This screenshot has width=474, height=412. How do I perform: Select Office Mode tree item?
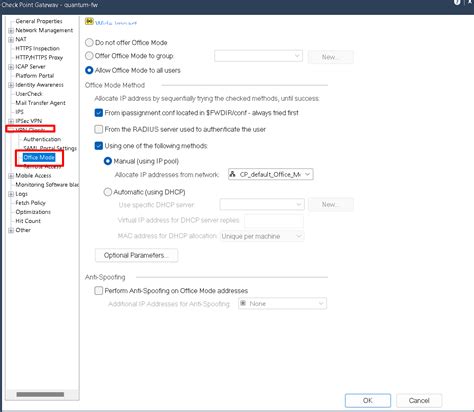click(x=39, y=157)
